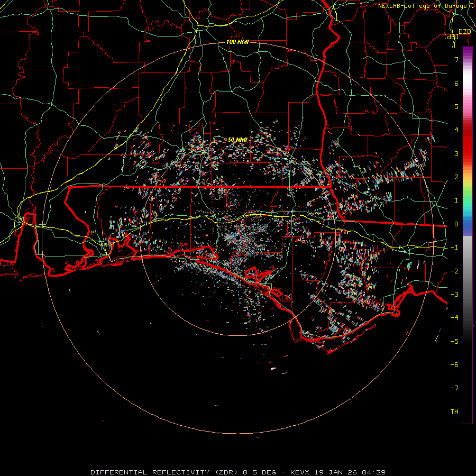Click the -2 value on color scale
The width and height of the screenshot is (476, 476).
pyautogui.click(x=454, y=271)
